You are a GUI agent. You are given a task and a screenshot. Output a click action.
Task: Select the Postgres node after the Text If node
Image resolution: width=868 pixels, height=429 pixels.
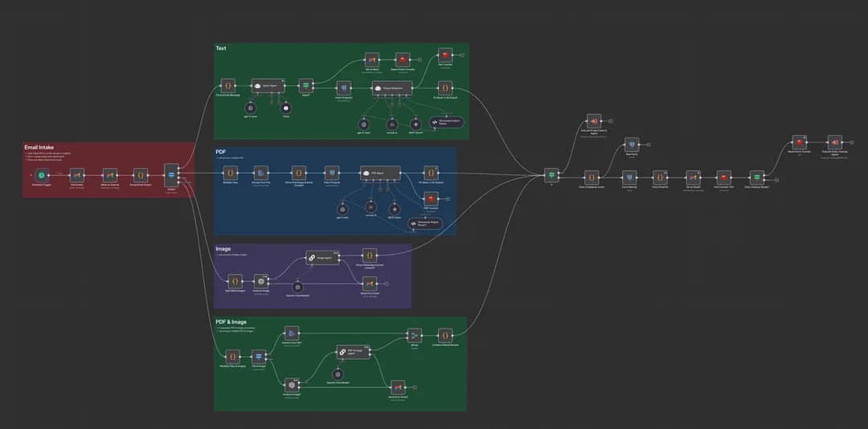[x=342, y=87]
